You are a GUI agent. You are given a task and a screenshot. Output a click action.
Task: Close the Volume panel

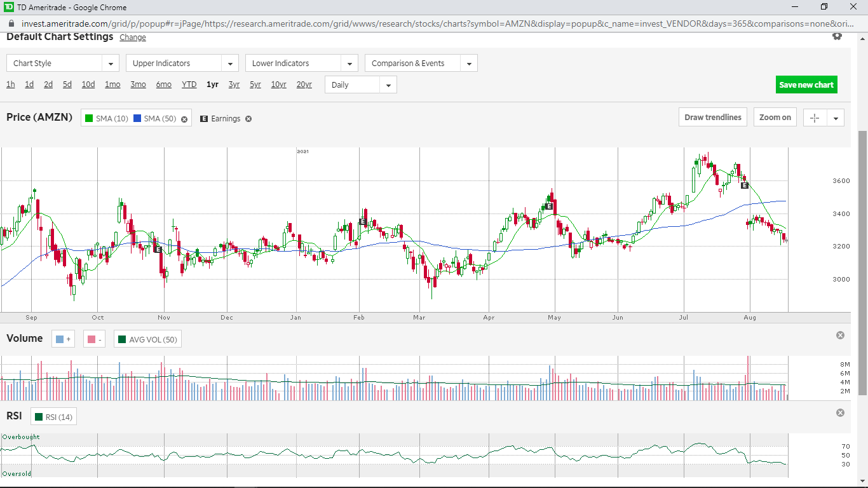(x=840, y=335)
